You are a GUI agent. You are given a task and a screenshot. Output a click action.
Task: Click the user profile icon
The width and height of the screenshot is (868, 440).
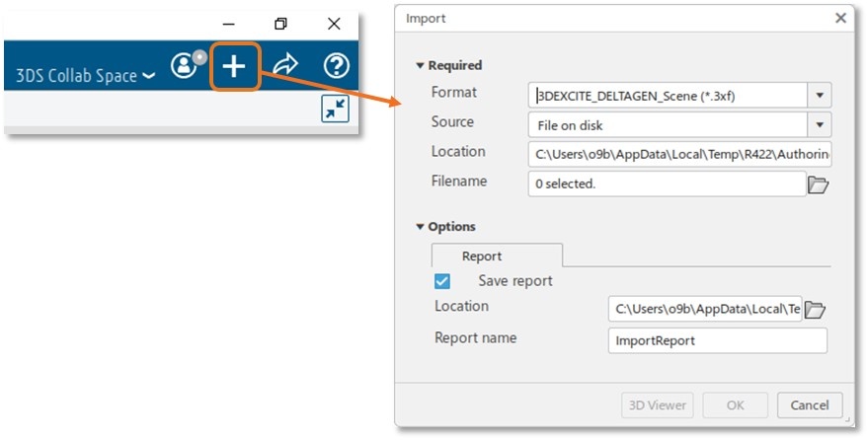pos(185,66)
